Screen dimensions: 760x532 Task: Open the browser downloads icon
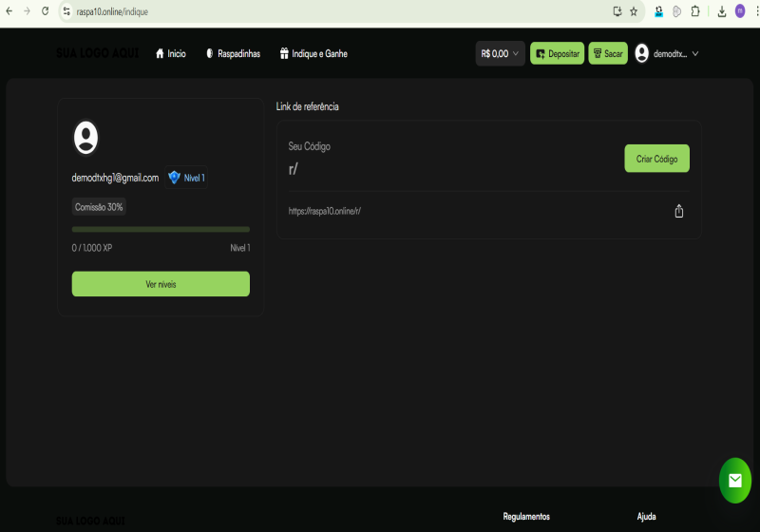[721, 11]
